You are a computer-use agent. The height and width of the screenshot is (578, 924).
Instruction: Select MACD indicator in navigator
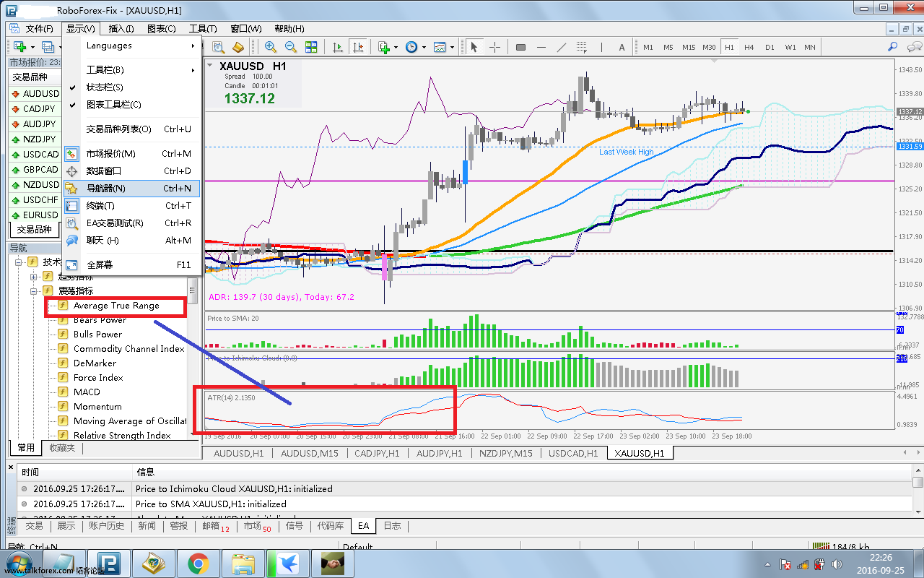pos(87,392)
